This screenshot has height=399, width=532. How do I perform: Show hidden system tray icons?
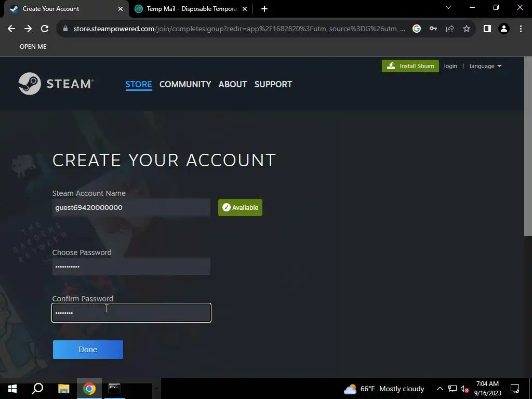pos(440,389)
